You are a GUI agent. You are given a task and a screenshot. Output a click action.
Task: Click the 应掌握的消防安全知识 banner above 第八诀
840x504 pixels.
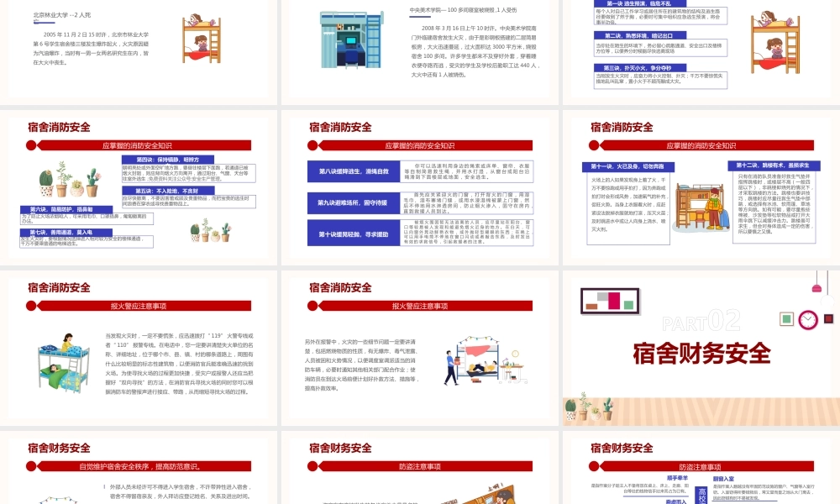click(420, 145)
